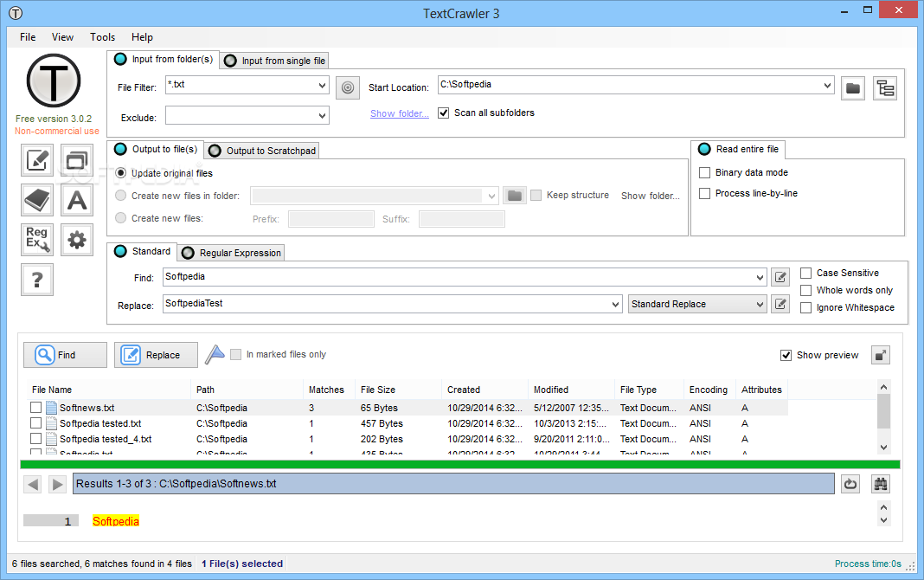Click the refresh preview icon
924x580 pixels.
tap(850, 484)
